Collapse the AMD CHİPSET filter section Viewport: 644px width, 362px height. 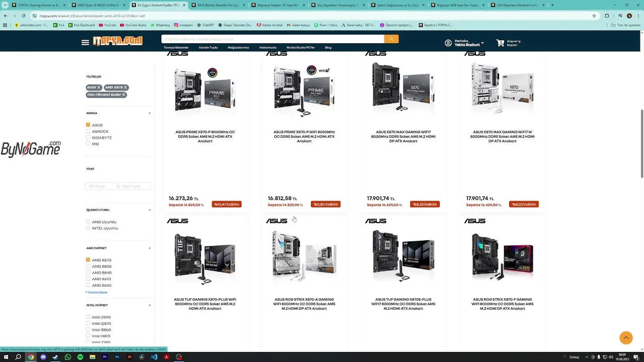click(x=149, y=248)
